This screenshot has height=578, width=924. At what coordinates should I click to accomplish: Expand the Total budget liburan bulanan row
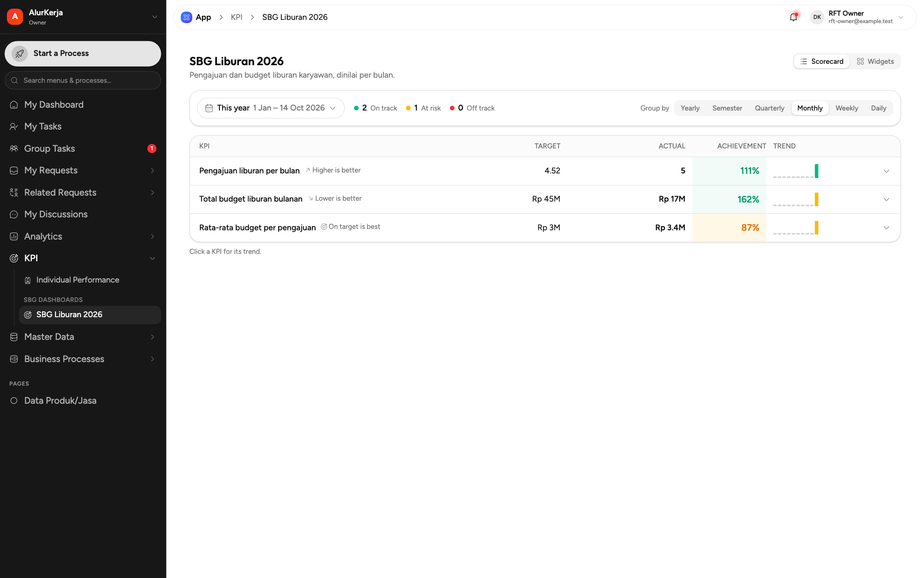coord(886,199)
